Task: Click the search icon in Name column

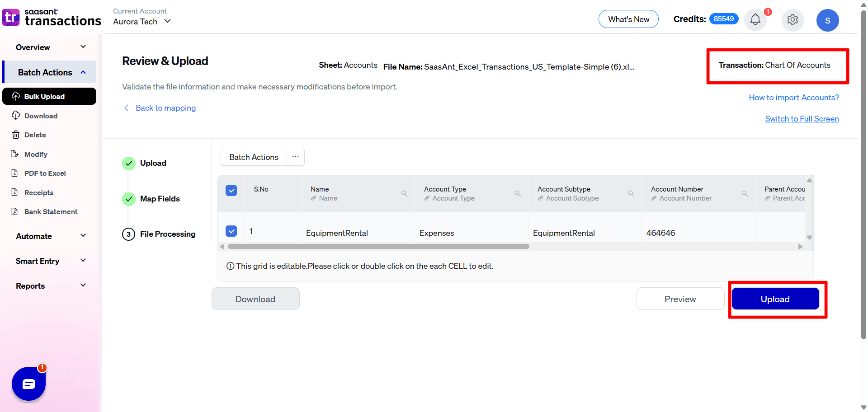Action: click(404, 194)
